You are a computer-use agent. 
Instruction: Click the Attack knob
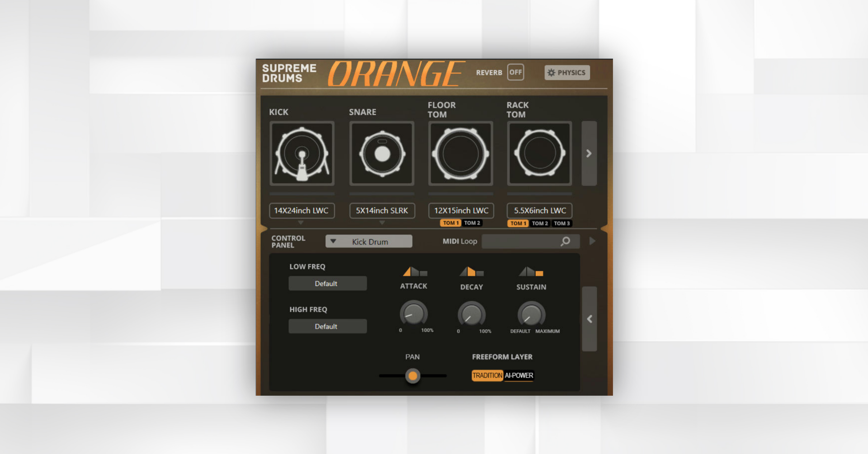pyautogui.click(x=413, y=313)
